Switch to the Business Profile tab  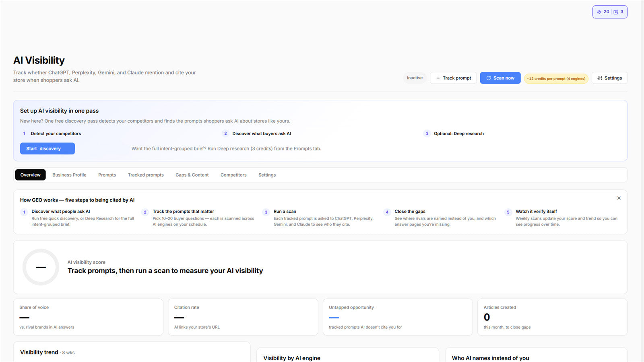pos(69,175)
